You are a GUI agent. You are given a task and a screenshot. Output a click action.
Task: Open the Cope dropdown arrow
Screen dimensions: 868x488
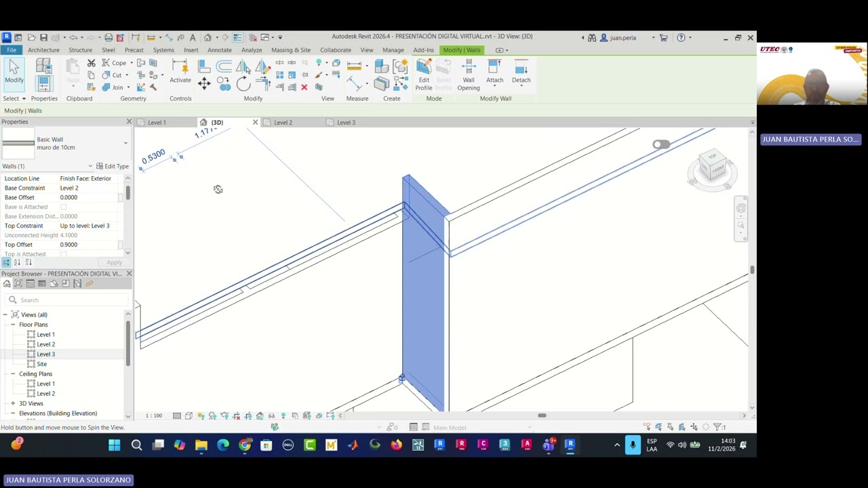point(132,63)
